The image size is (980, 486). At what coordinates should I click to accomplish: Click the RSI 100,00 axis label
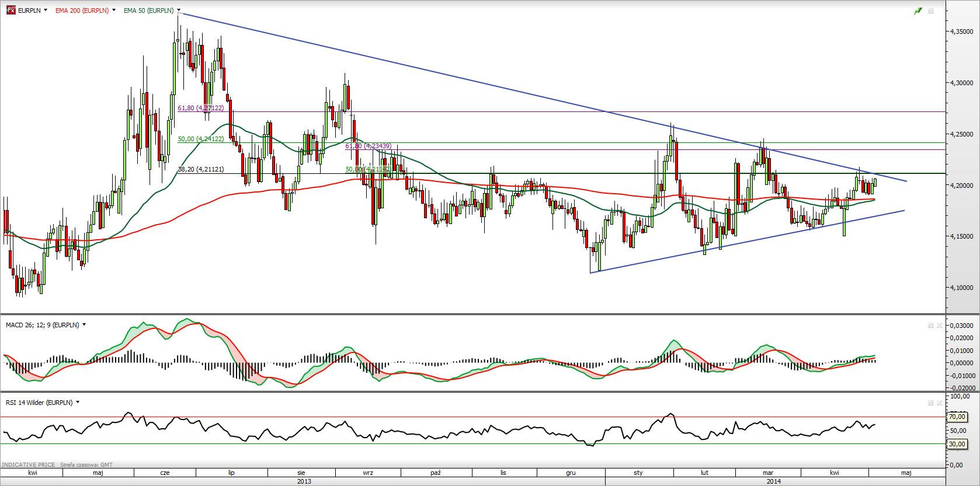click(961, 397)
